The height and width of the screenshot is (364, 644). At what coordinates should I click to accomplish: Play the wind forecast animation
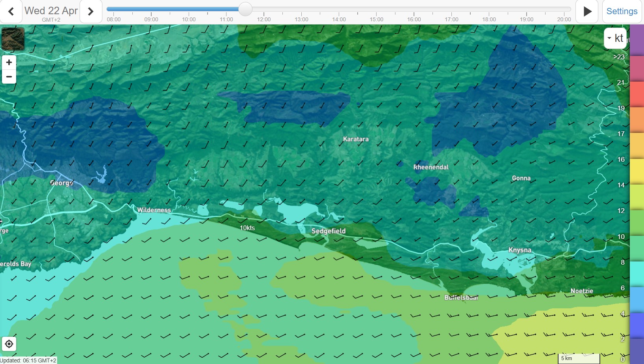click(x=587, y=11)
